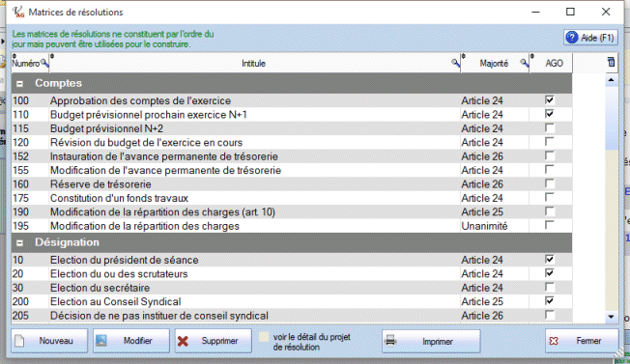630x364 pixels.
Task: Select row 'Election au Conseil Syndical'
Action: [292, 301]
